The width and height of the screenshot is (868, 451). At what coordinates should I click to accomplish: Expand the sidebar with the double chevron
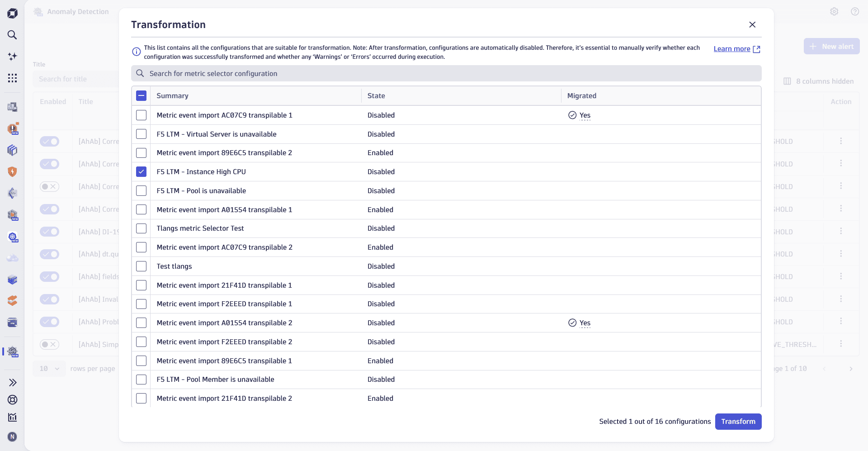[12, 382]
